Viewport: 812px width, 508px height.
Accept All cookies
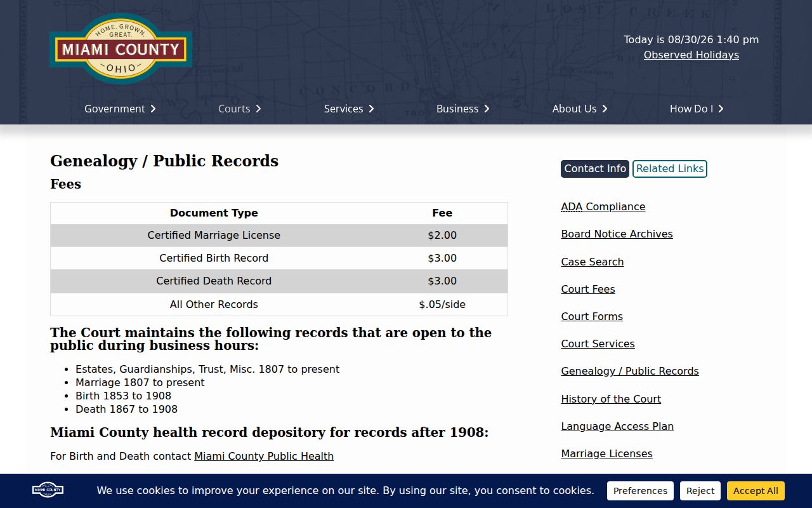756,491
